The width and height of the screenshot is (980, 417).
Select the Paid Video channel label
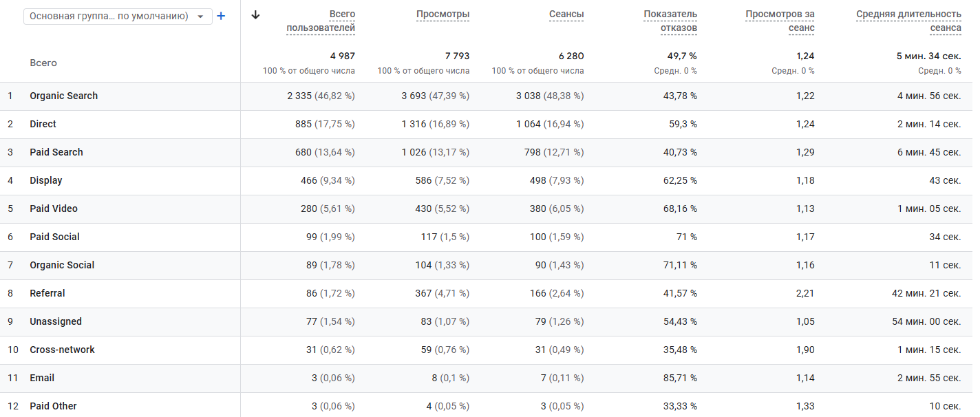(x=53, y=209)
